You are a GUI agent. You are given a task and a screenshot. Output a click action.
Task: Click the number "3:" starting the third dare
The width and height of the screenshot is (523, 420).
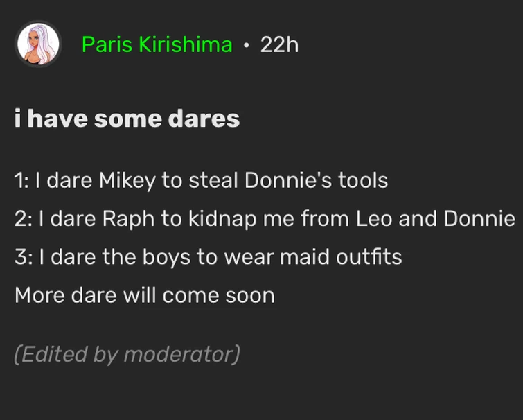click(22, 257)
